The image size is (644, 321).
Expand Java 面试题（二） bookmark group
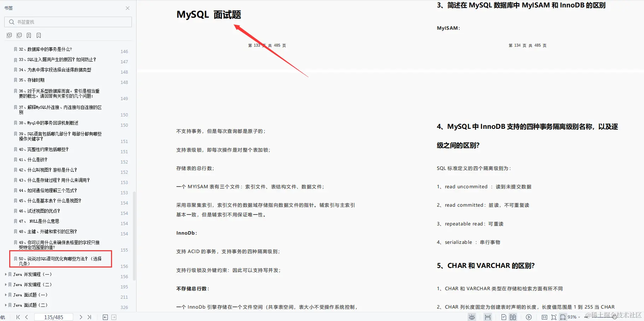6,305
